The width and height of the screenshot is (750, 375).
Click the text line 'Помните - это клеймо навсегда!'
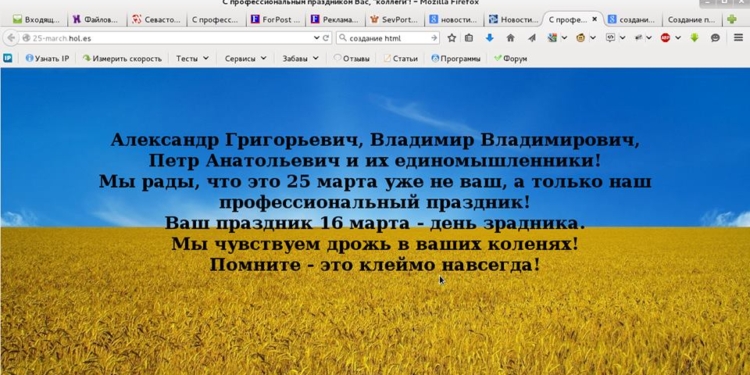pyautogui.click(x=375, y=265)
